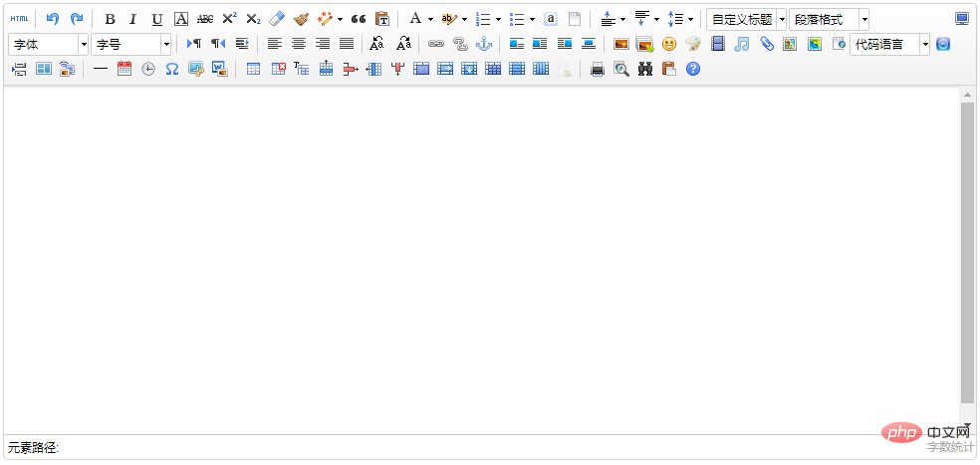Open the 字体 font family dropdown

(x=48, y=44)
